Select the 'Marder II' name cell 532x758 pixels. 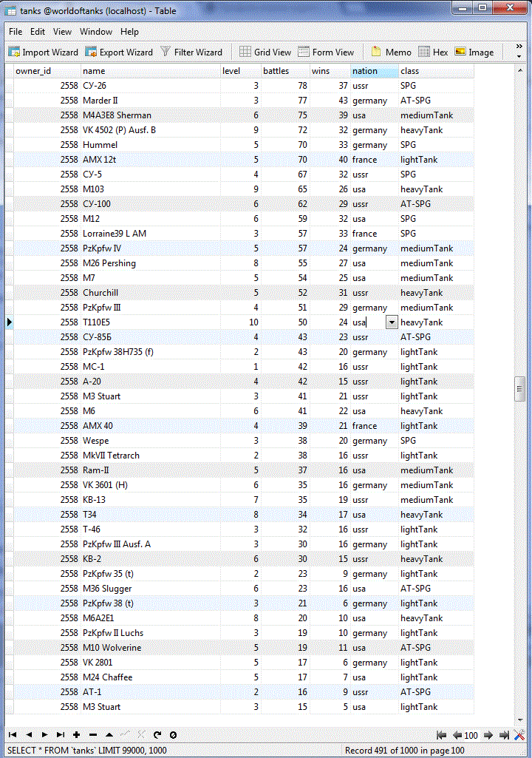(x=150, y=101)
